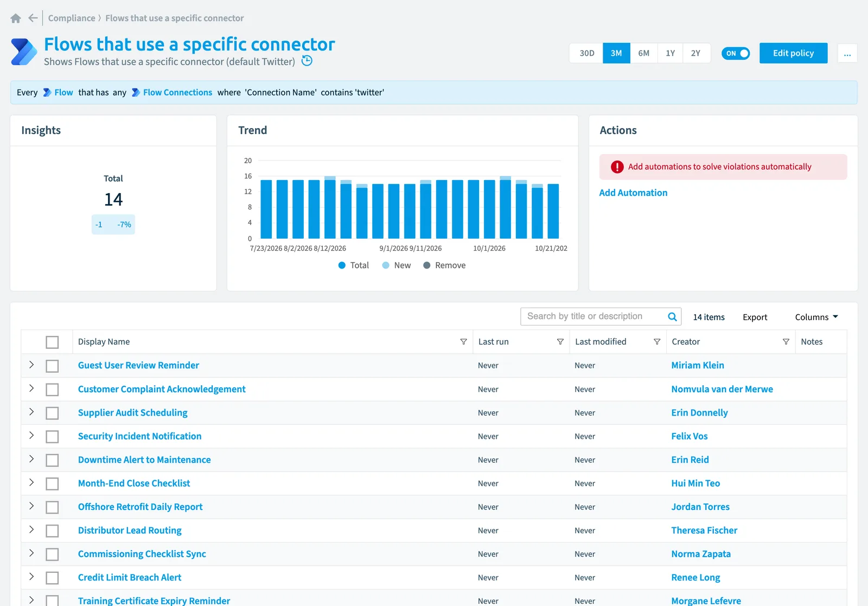Expand the Guest User Review Reminder row
The height and width of the screenshot is (606, 868).
pyautogui.click(x=31, y=365)
